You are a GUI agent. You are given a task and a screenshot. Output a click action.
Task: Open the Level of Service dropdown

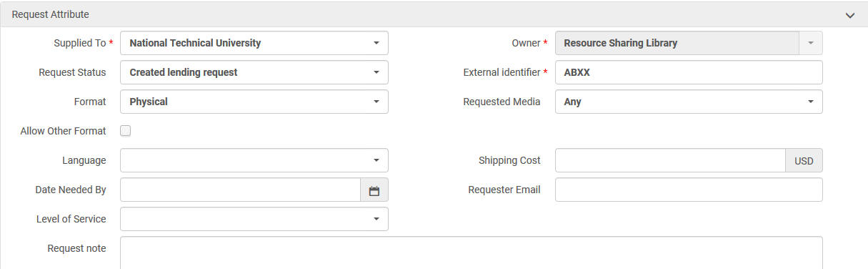[x=254, y=219]
